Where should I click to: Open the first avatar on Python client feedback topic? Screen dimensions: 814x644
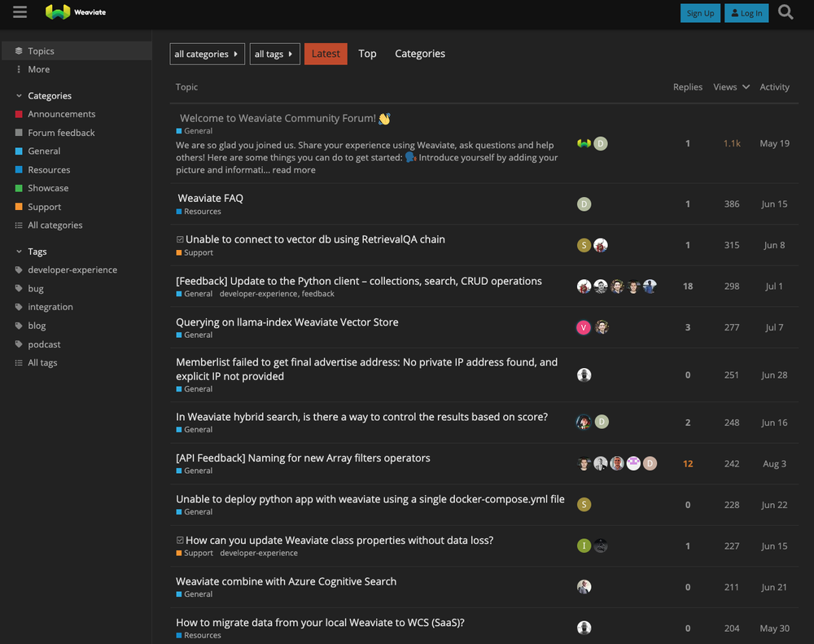coord(584,286)
